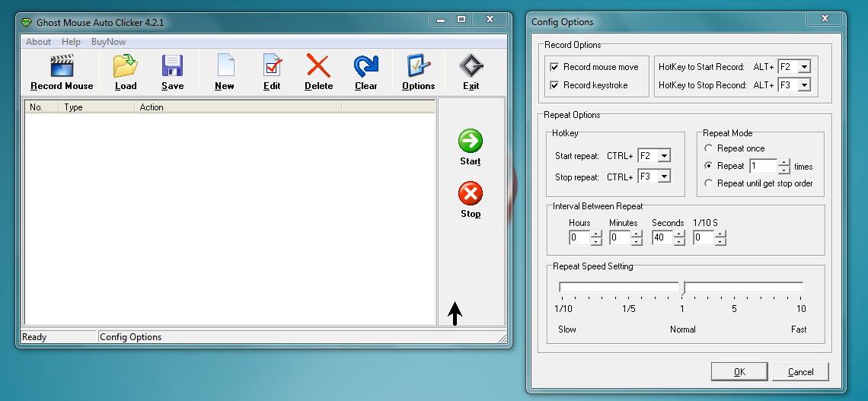Decrease Minutes with the down arrow
Image resolution: width=868 pixels, height=401 pixels.
637,242
